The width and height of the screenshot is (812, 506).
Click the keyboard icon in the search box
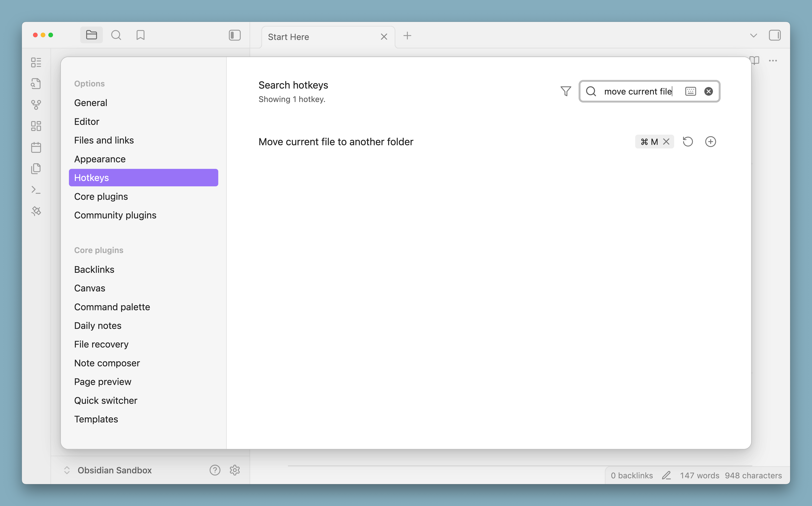click(690, 91)
